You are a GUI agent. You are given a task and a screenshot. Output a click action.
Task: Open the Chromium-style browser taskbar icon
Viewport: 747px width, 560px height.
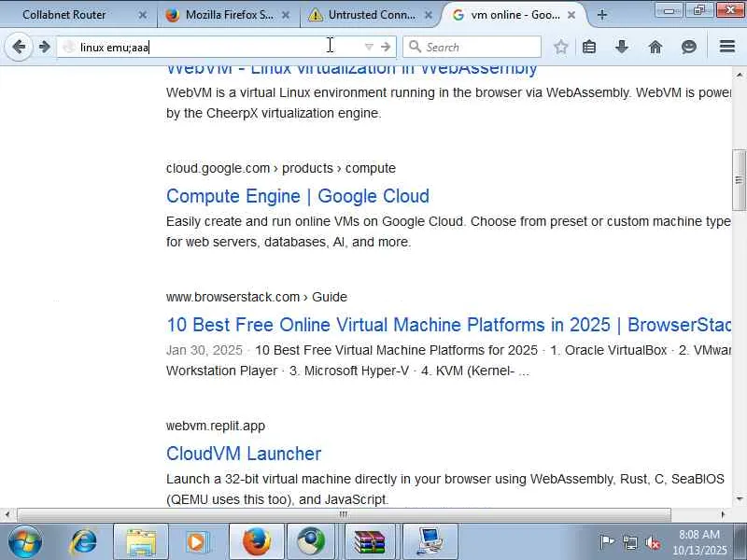point(313,542)
